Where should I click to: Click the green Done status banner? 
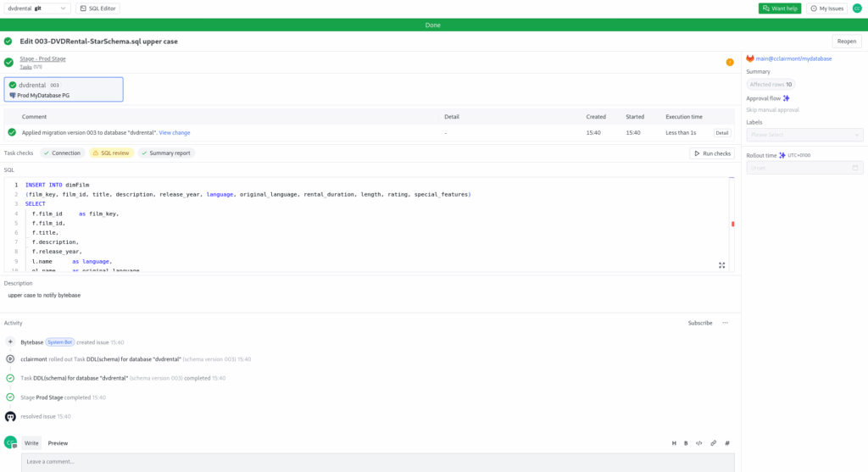(x=434, y=25)
